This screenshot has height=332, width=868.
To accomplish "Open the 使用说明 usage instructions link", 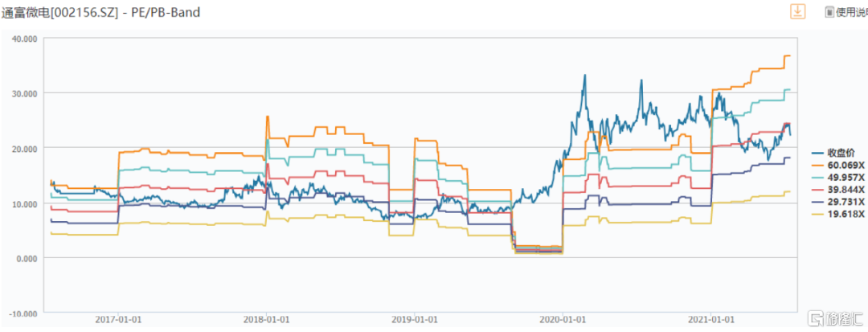I will (851, 12).
